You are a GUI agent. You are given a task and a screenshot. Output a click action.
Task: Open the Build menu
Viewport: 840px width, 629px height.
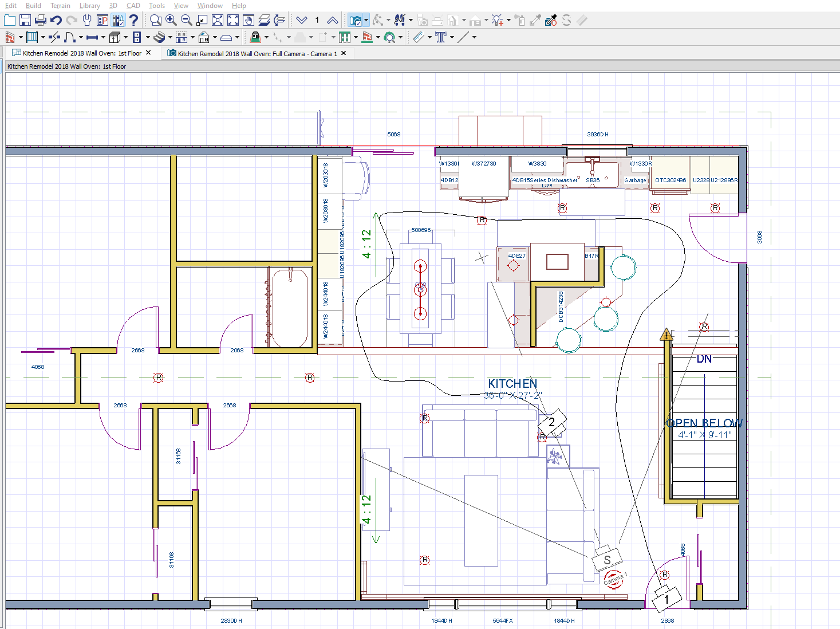[33, 6]
